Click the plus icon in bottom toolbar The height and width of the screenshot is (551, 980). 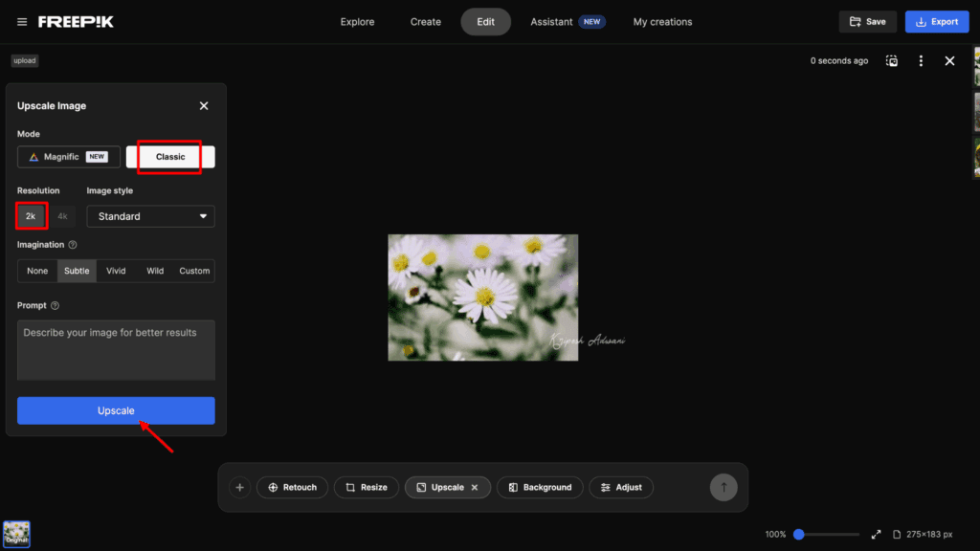tap(239, 488)
